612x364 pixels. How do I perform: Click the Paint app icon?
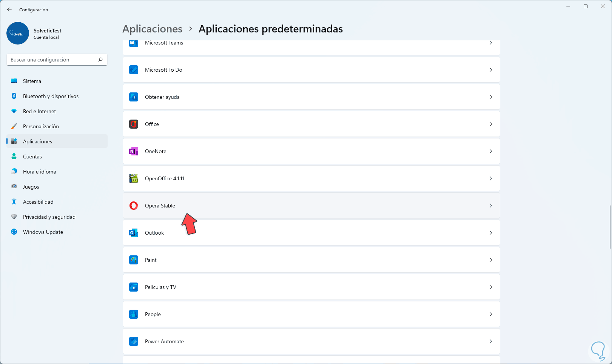[134, 260]
